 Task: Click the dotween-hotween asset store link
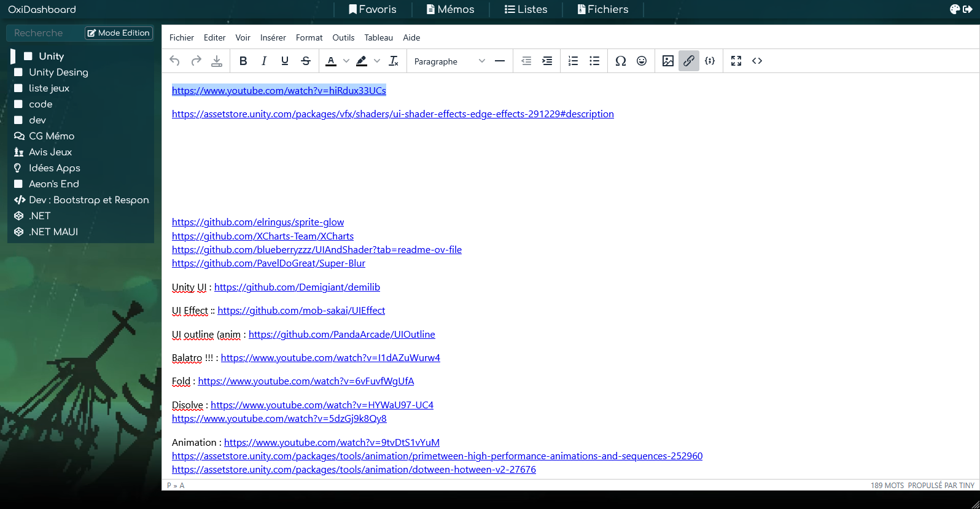click(354, 469)
